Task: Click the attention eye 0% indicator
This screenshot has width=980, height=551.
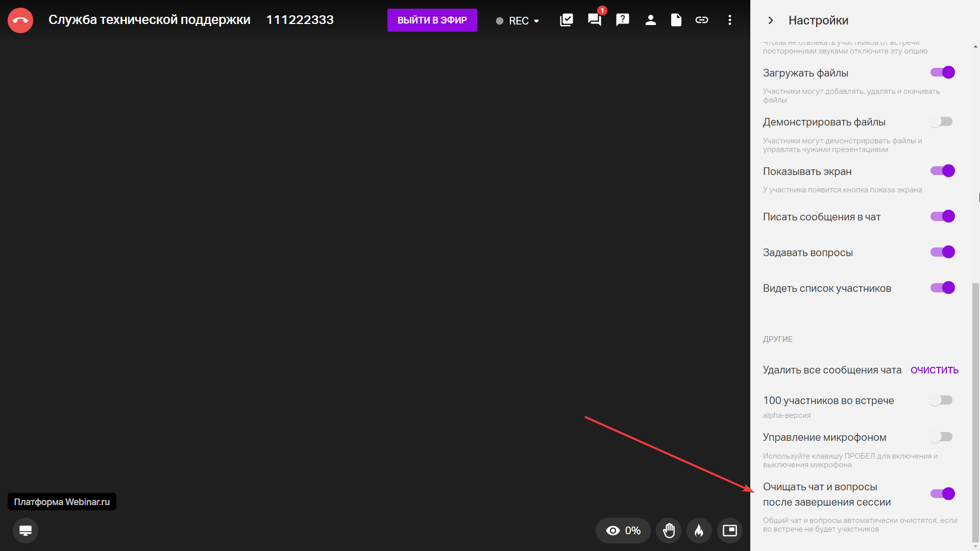Action: (x=623, y=531)
